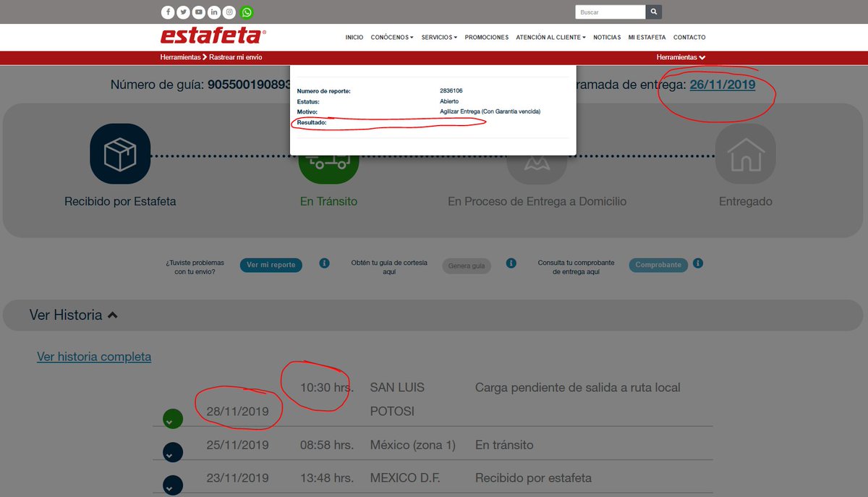Open the Twitter social icon
This screenshot has height=497, width=868.
point(184,12)
